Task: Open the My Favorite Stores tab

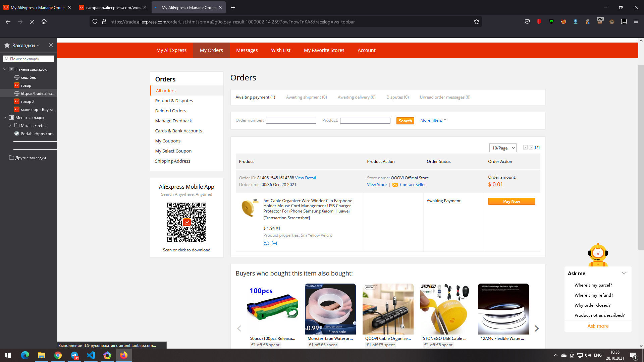Action: click(x=324, y=50)
